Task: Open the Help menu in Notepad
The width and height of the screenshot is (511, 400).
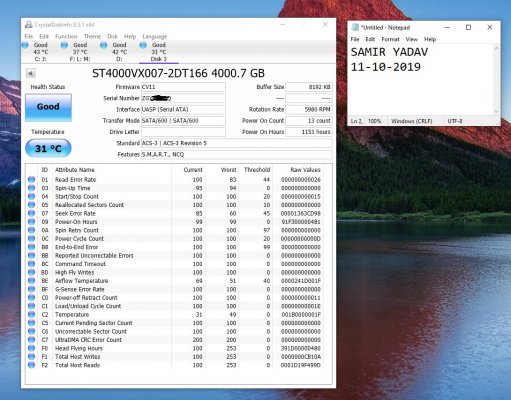Action: [430, 39]
